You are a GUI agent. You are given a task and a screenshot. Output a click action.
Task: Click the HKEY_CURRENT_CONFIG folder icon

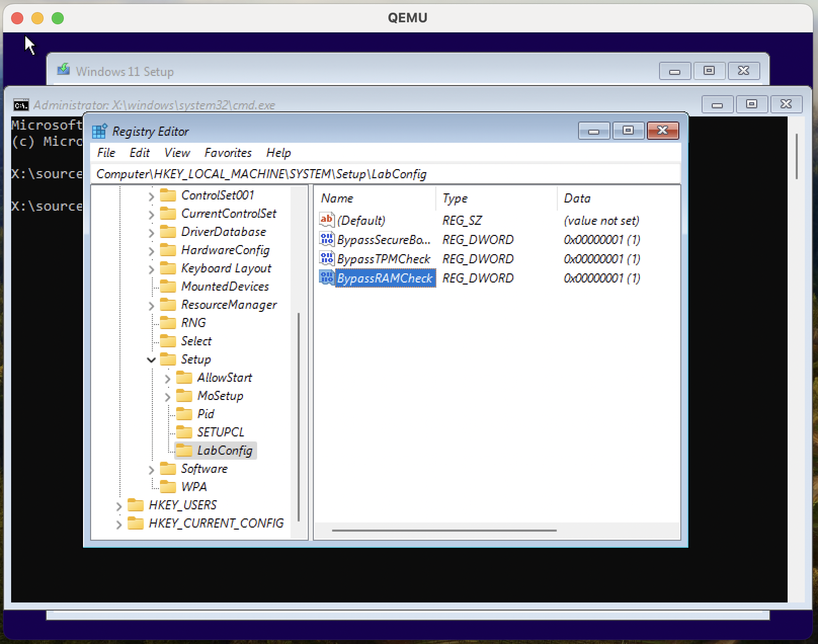pos(136,523)
